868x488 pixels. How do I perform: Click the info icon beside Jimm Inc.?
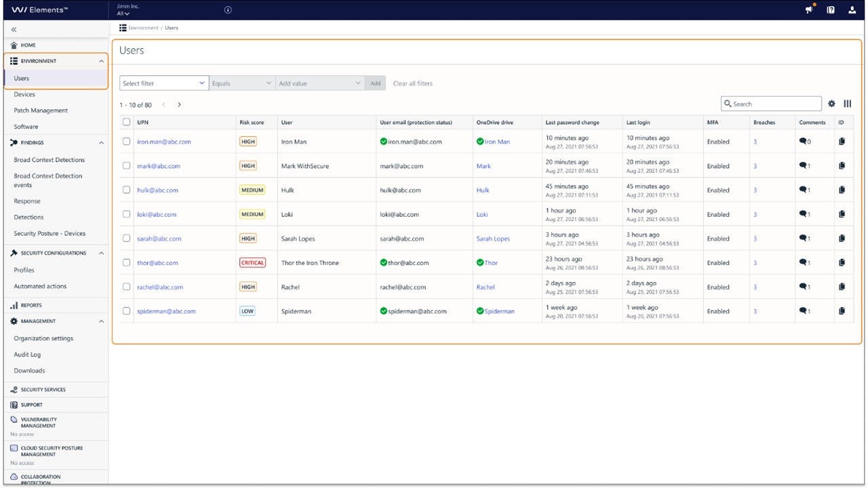(228, 10)
